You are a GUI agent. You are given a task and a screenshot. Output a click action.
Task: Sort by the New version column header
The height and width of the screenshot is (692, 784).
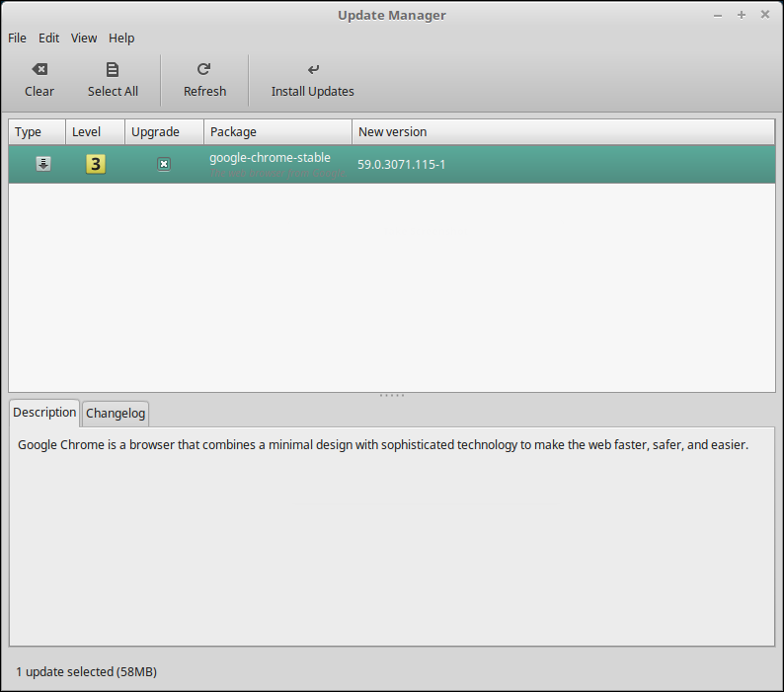click(564, 132)
